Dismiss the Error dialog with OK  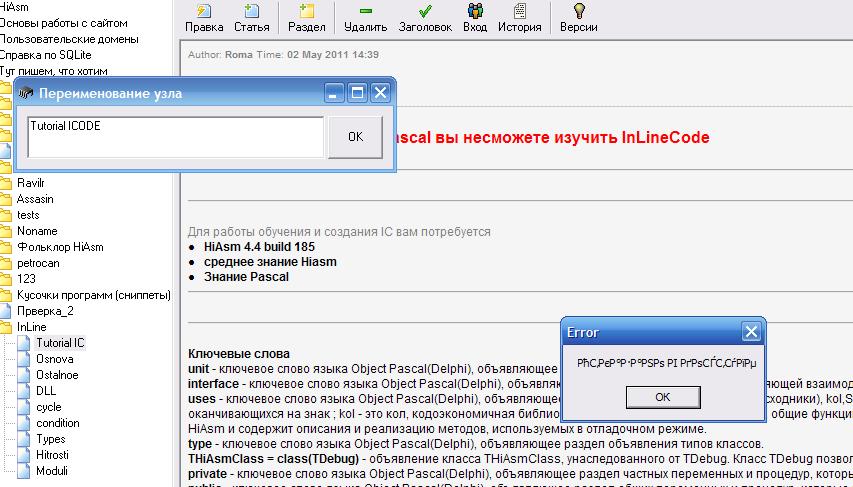(x=662, y=397)
